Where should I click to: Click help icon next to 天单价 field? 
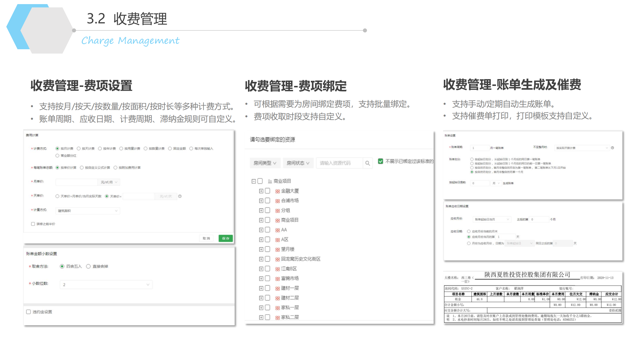pyautogui.click(x=180, y=196)
